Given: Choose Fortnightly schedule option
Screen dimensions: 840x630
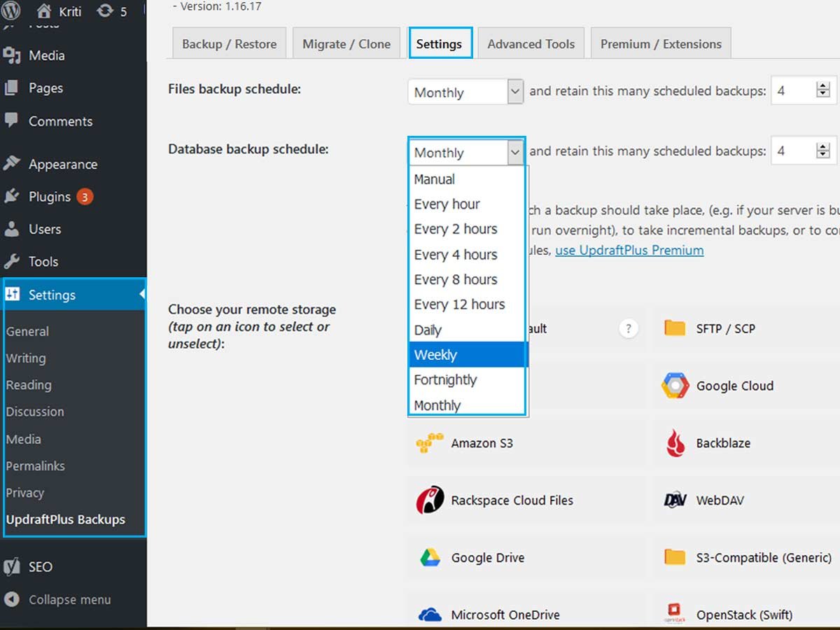Looking at the screenshot, I should click(x=467, y=380).
